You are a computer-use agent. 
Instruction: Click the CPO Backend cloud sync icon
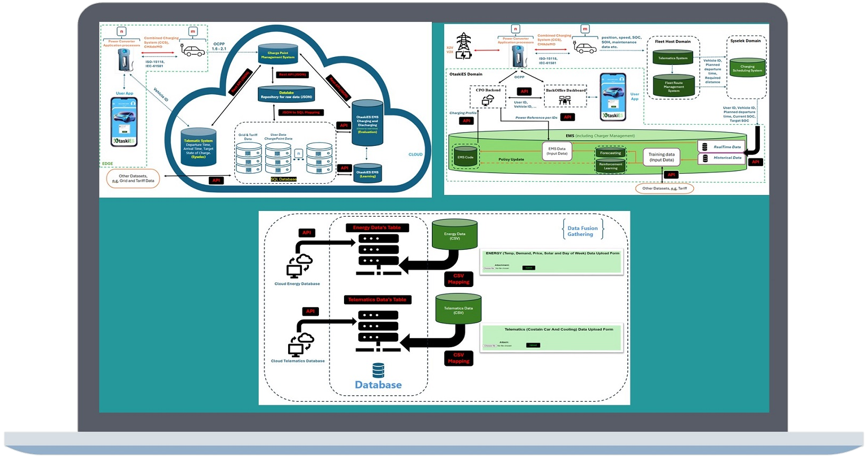pos(488,100)
